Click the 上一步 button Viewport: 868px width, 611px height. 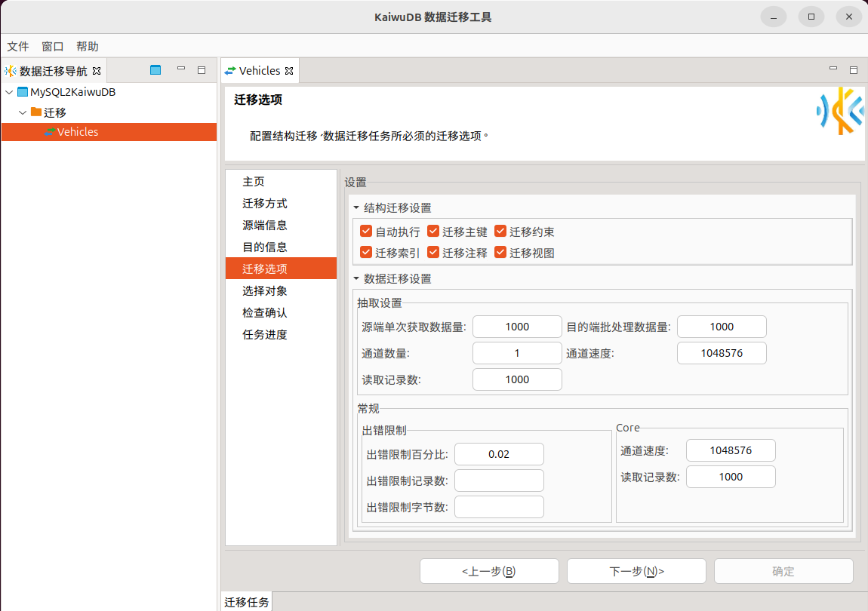pos(489,571)
